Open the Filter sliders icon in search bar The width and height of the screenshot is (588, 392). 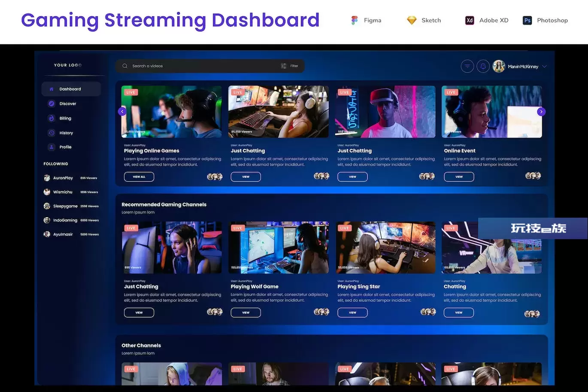click(284, 66)
